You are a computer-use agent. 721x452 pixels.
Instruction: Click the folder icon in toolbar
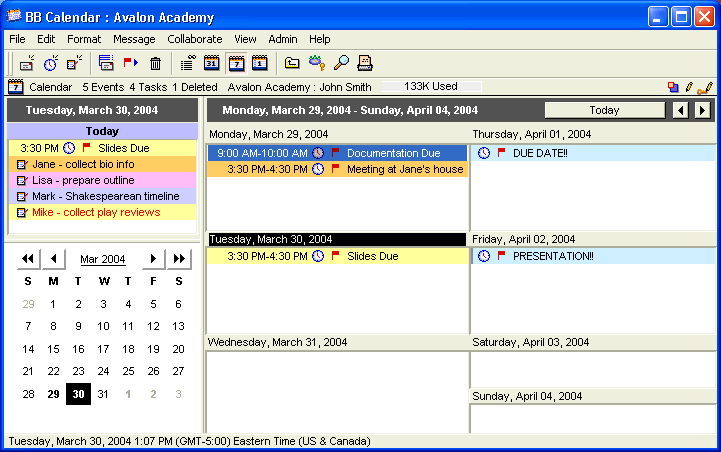(x=292, y=63)
